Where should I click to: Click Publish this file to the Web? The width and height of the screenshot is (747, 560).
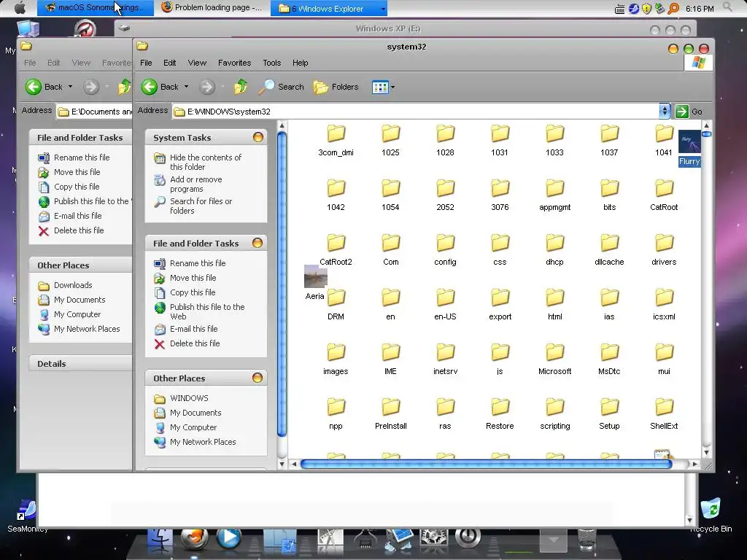pos(207,311)
